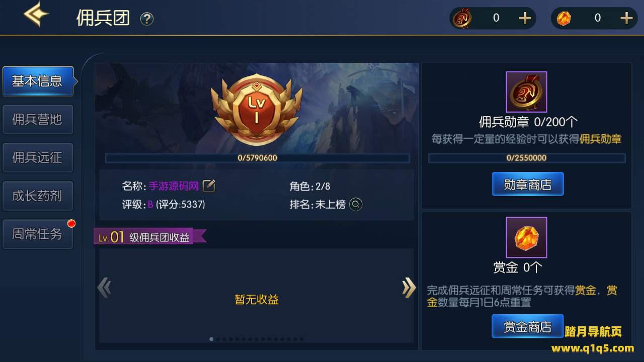Image resolution: width=644 pixels, height=362 pixels.
Task: Tap the 赏金 orange gem item icon
Action: tap(526, 237)
